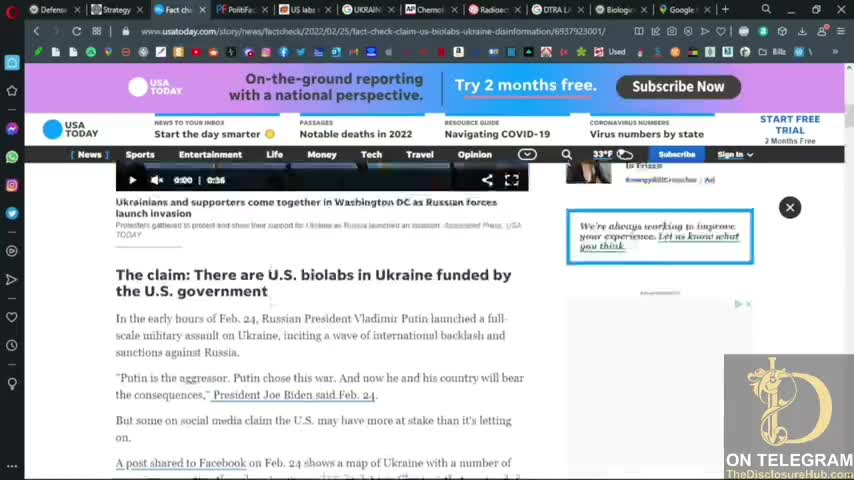Open new tab with plus icon
Screen dimensions: 854x480
coord(725,9)
